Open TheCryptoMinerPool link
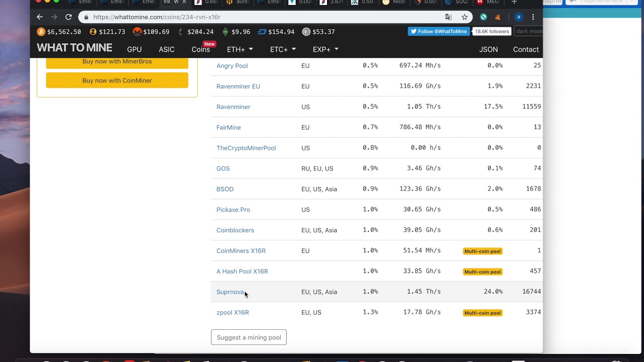This screenshot has width=644, height=362. [x=246, y=148]
